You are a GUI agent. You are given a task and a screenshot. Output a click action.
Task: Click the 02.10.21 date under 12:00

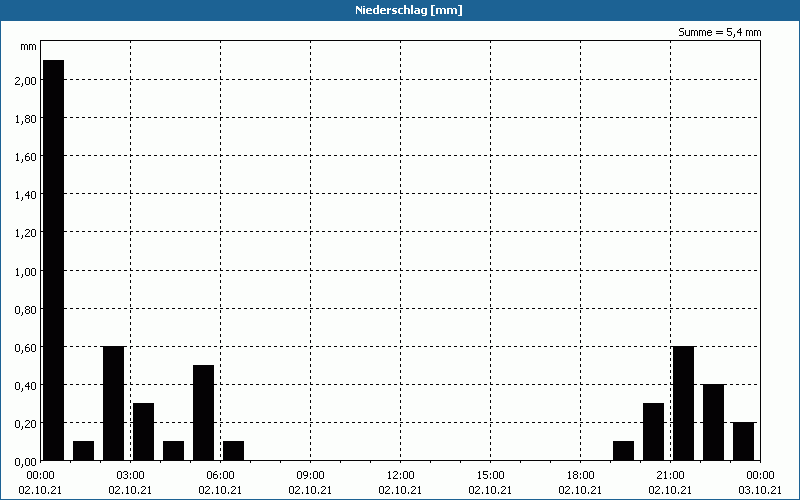pyautogui.click(x=401, y=490)
